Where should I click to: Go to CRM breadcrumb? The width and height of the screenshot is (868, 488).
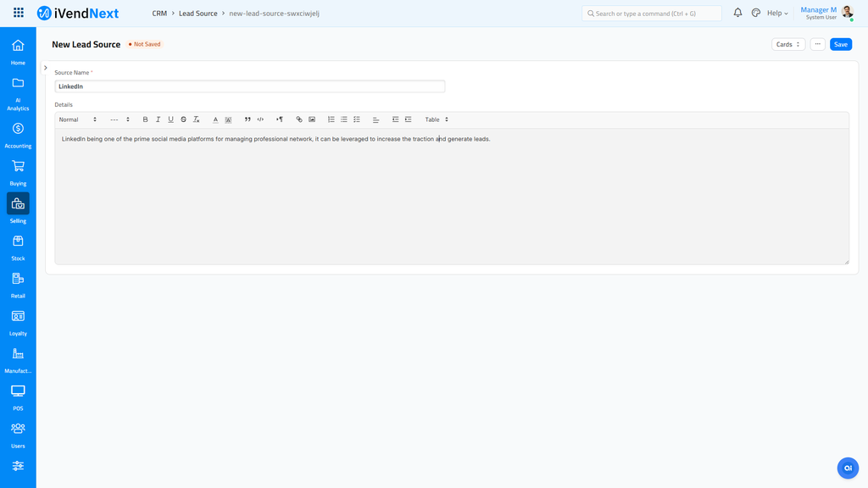pyautogui.click(x=159, y=14)
